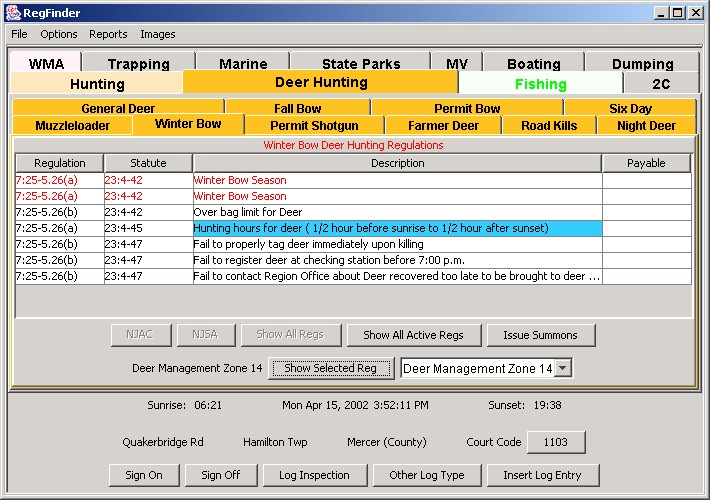Open the File menu
Screen dimensions: 710x500
click(x=19, y=34)
